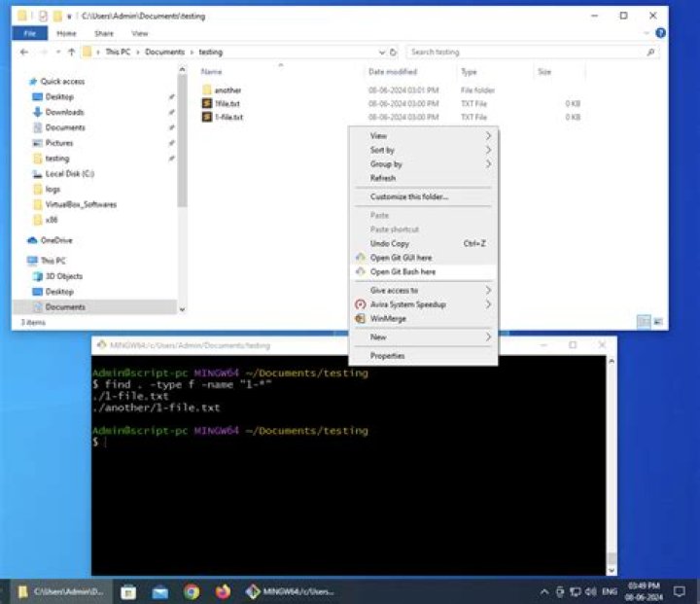Expand the New submenu

click(423, 337)
